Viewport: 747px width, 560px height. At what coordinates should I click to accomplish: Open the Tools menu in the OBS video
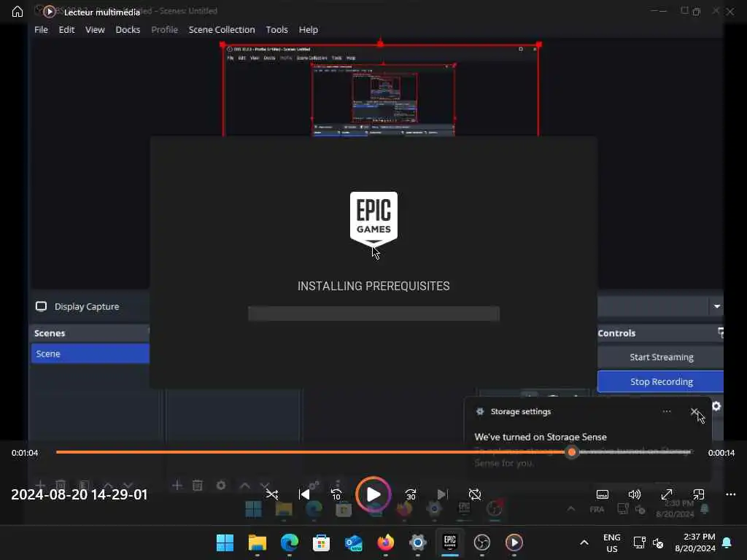click(276, 29)
